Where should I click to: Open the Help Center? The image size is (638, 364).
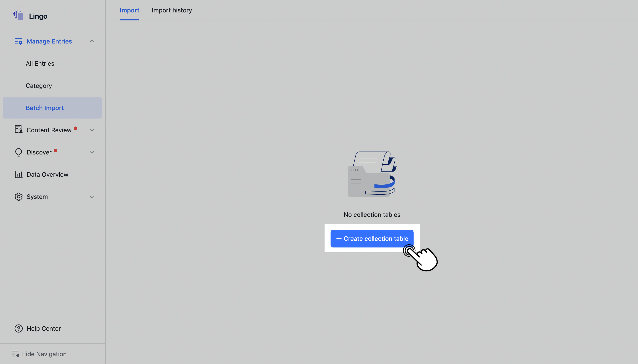(x=44, y=328)
